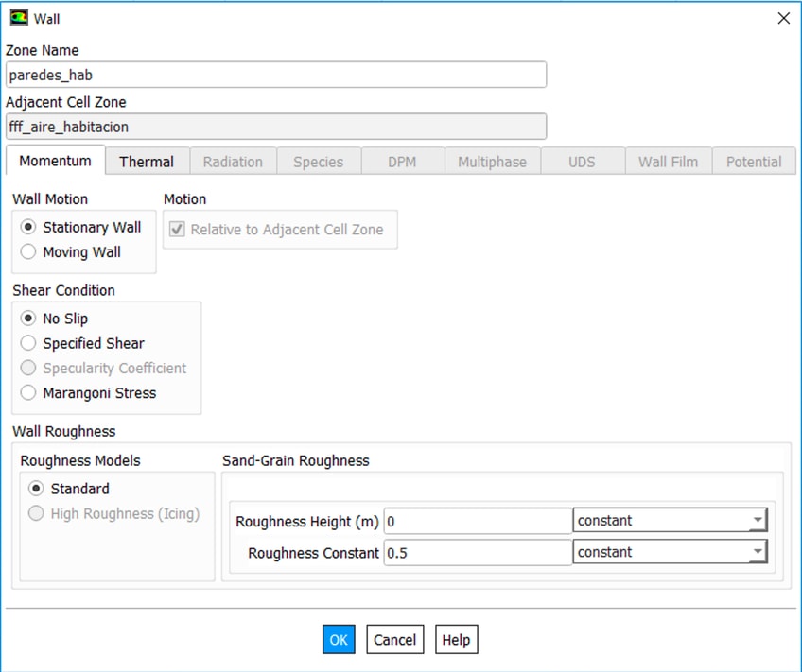Open Help for wall settings
This screenshot has height=672, width=802.
click(456, 640)
